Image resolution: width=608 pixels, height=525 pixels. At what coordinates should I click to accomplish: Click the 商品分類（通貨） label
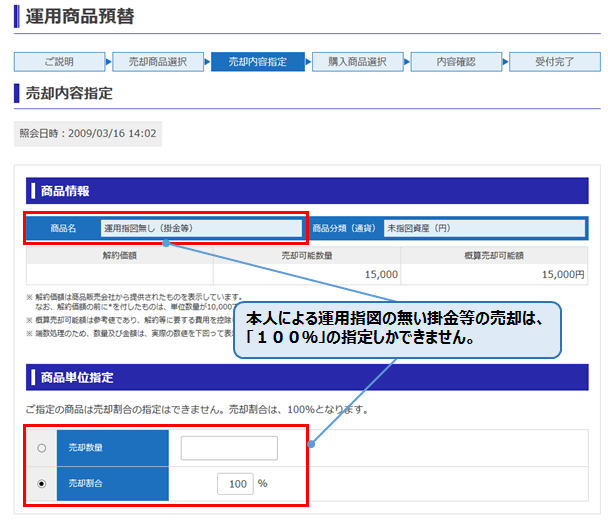pyautogui.click(x=344, y=228)
